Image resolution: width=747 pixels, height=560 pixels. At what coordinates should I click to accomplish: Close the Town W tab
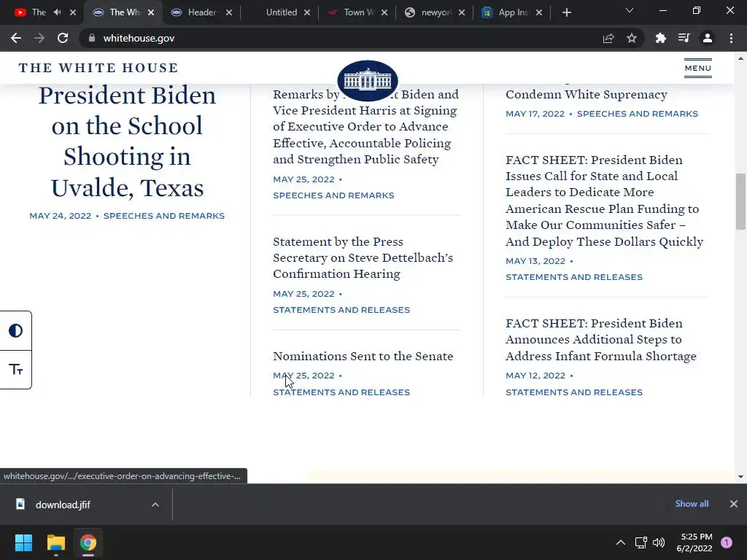pos(384,12)
